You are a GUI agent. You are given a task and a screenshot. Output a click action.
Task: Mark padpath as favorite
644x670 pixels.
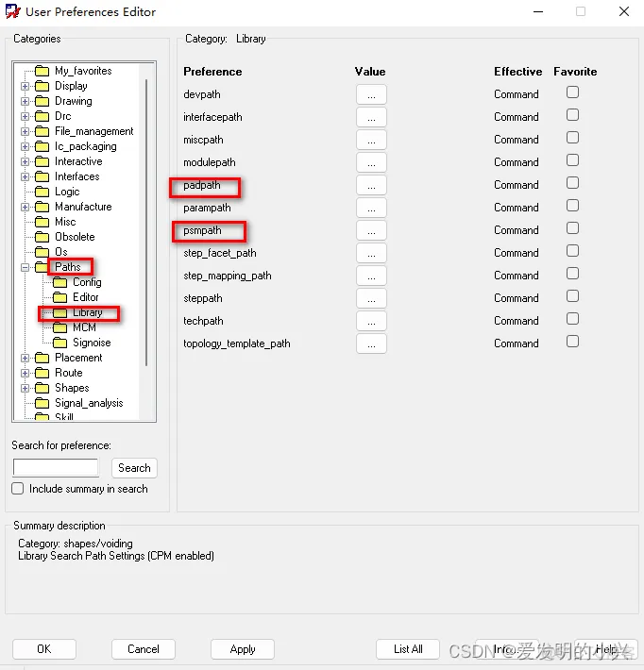tap(572, 183)
